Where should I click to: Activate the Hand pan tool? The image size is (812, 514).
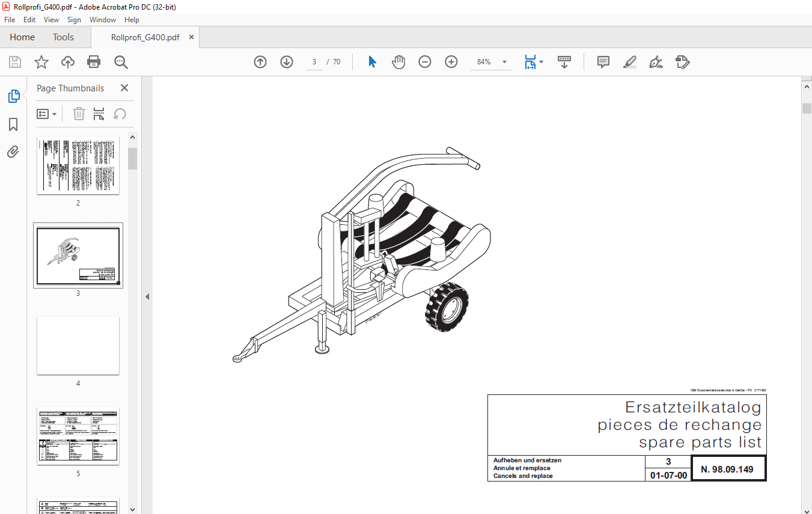[398, 62]
